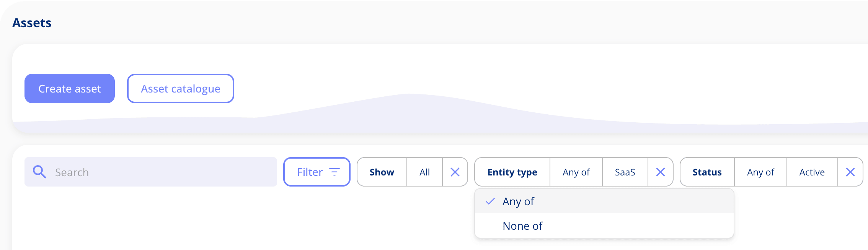Keep Any of selected in the dropdown
The width and height of the screenshot is (868, 250).
coord(518,201)
